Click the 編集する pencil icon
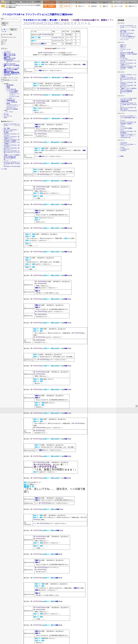Image resolution: width=138 pixels, height=644 pixels. 101,6
